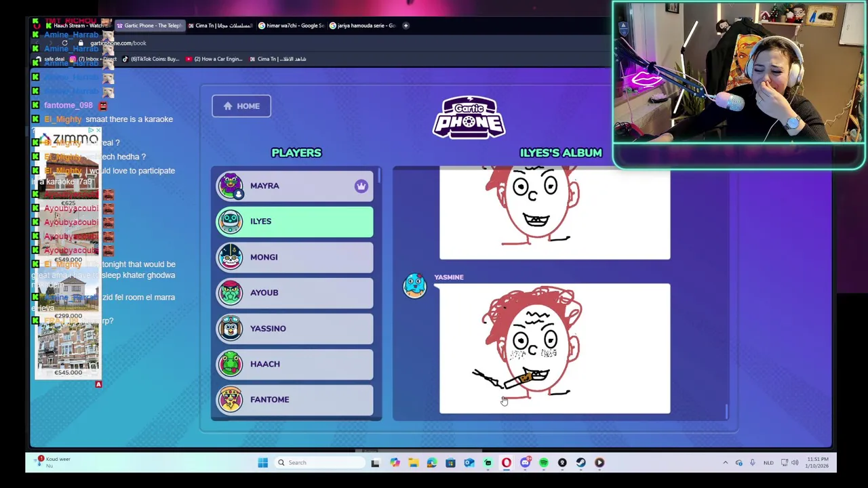Open the Opera browser taskbar icon
The image size is (868, 488).
coord(507,463)
